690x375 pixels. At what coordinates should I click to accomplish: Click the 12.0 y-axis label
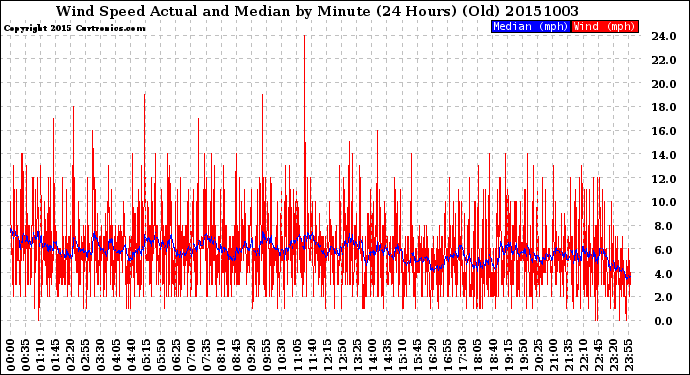pos(664,179)
